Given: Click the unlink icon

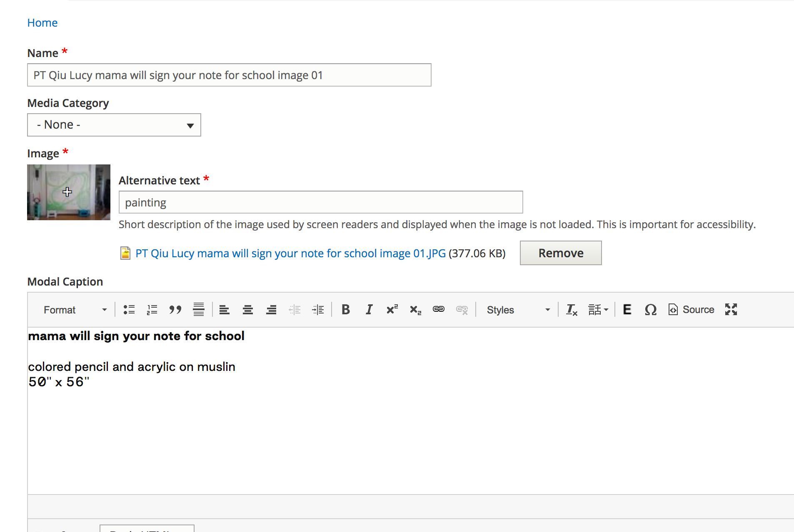Looking at the screenshot, I should click(462, 310).
